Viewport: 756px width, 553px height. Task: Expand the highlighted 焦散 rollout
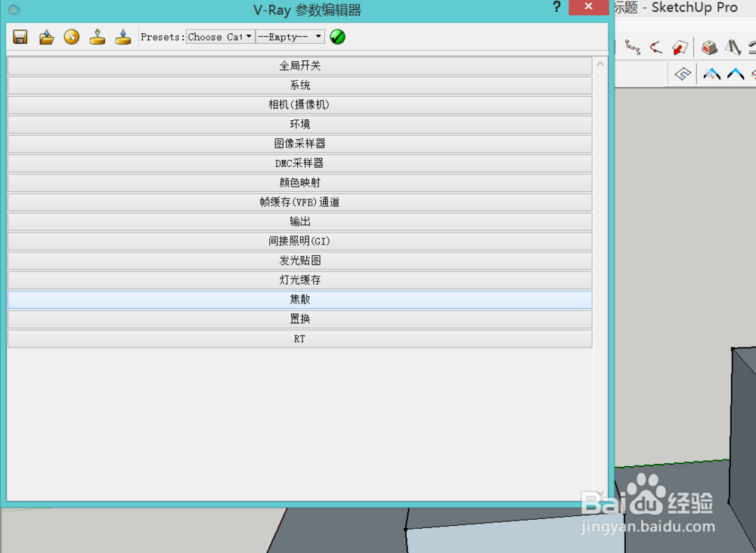[x=300, y=300]
